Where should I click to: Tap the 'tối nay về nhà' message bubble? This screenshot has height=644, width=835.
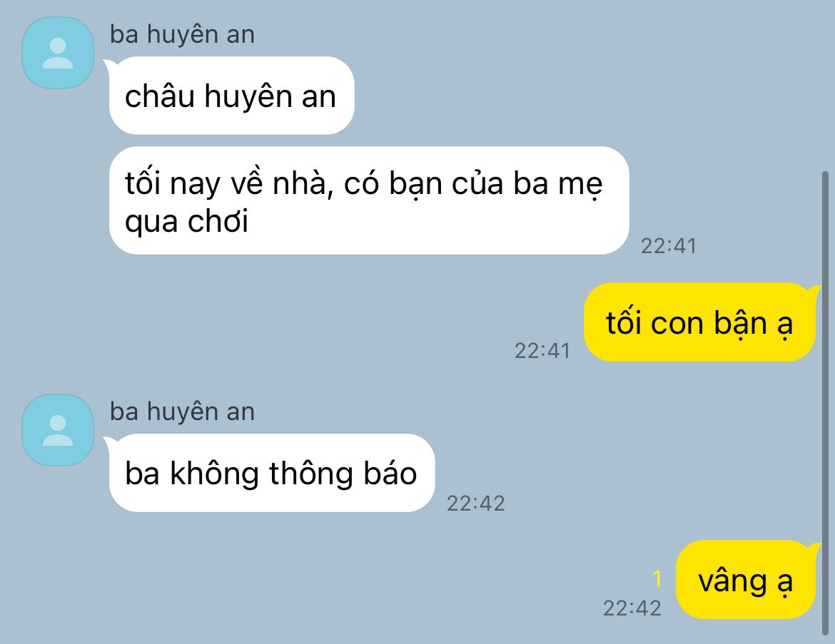coord(368,200)
